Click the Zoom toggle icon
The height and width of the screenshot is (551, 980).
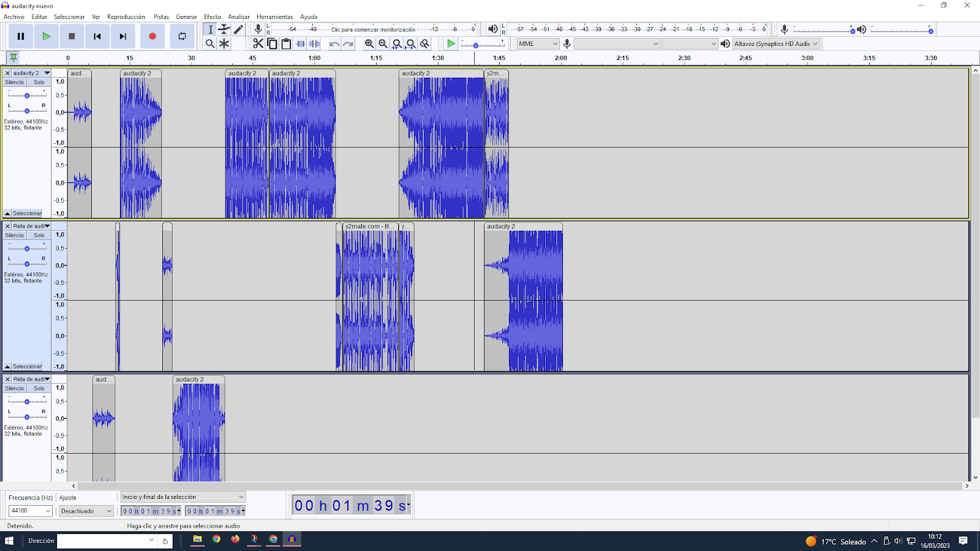click(x=425, y=43)
